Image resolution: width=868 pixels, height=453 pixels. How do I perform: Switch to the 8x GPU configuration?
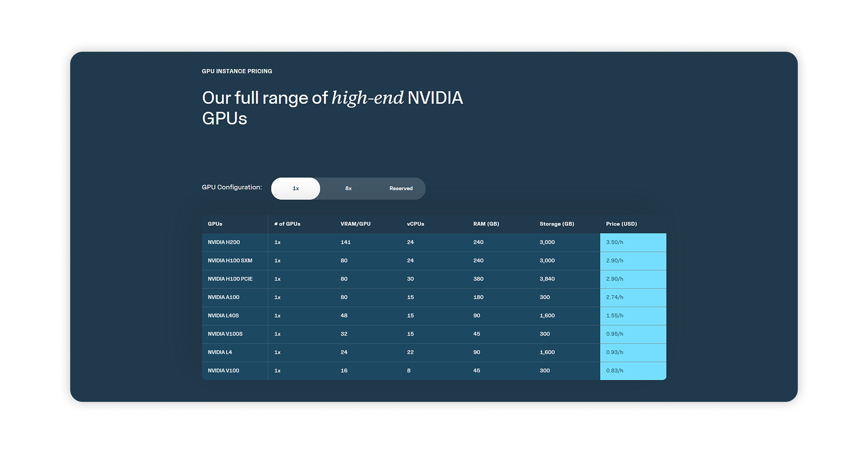348,188
